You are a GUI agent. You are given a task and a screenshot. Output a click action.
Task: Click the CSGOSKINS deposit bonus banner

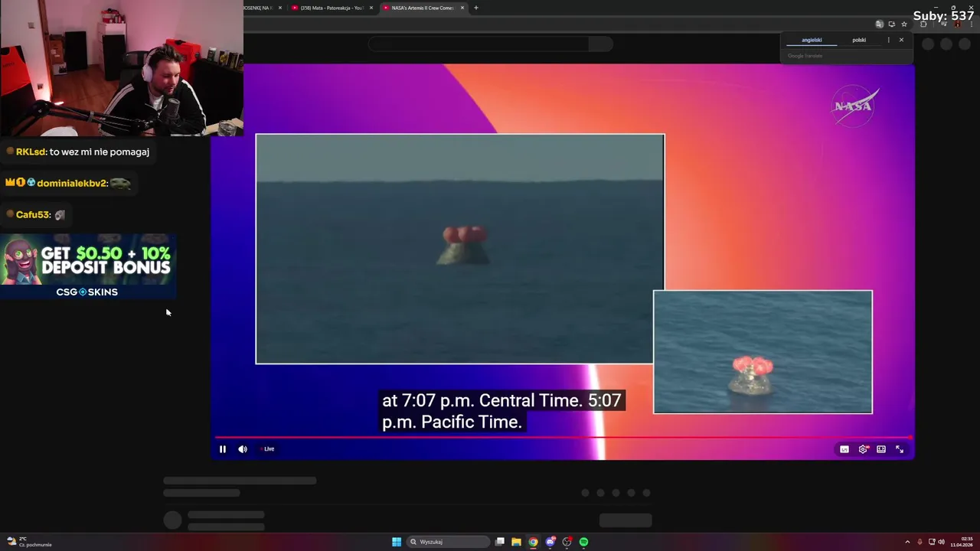(x=88, y=266)
